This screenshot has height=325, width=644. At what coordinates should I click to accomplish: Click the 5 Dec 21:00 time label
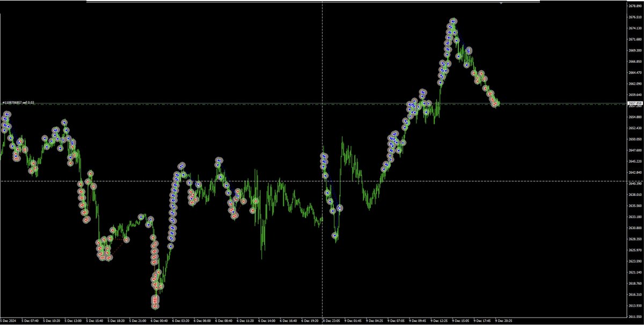[138, 321]
